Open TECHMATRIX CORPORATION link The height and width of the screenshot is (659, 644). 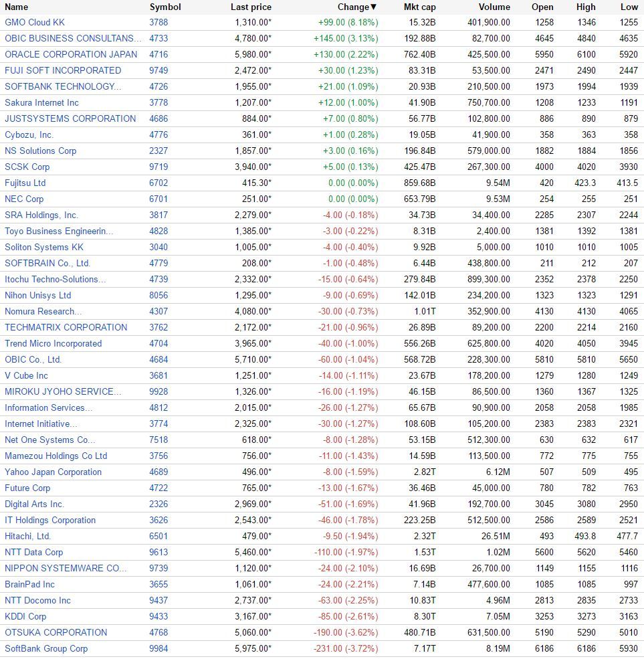(x=66, y=327)
